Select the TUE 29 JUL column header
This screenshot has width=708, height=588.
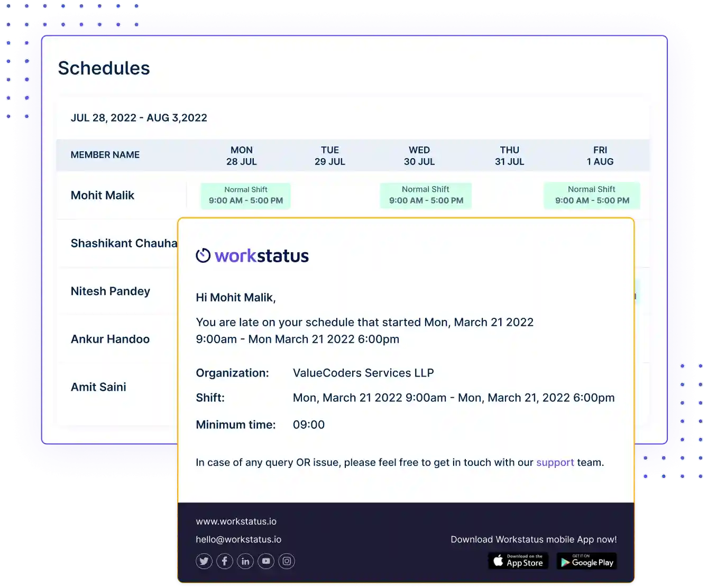click(330, 156)
